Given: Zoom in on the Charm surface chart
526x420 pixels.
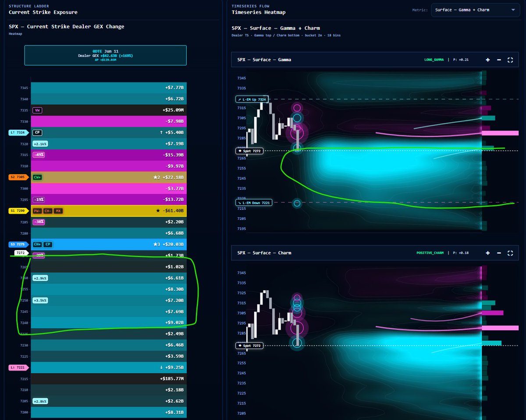Looking at the screenshot, I should click(x=487, y=253).
